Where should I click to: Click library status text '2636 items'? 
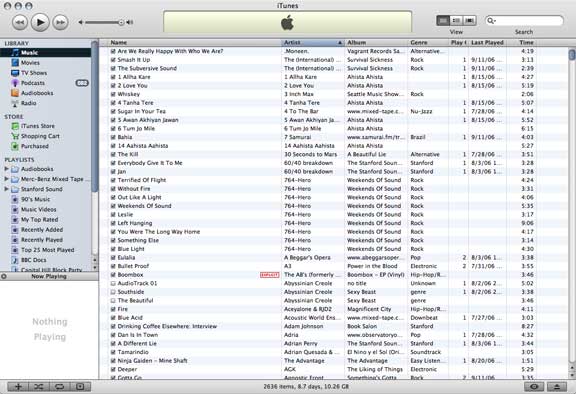point(306,387)
